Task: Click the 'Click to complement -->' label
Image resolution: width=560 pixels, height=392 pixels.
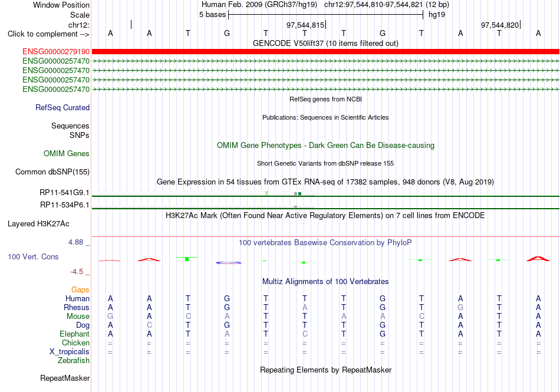Action: (48, 34)
